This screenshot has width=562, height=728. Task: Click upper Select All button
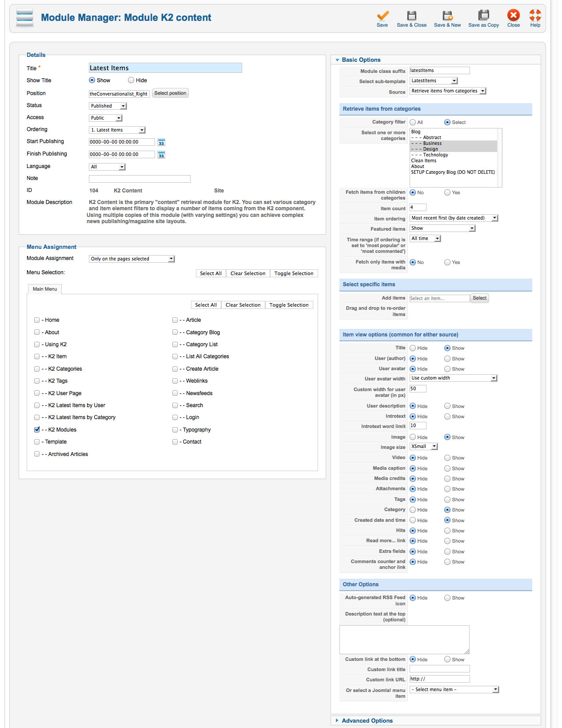(x=211, y=273)
